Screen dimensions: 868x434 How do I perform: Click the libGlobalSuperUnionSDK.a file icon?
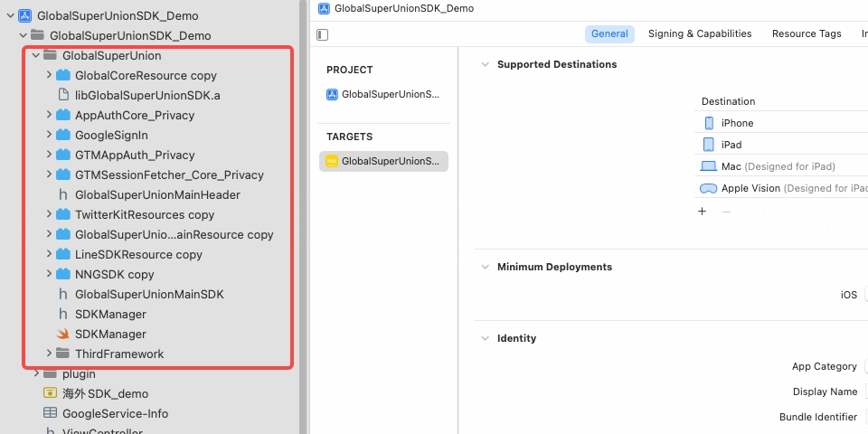click(63, 95)
